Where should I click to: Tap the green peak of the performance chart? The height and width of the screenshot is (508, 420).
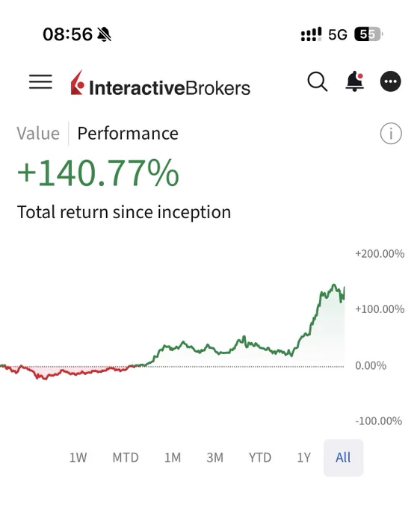334,285
